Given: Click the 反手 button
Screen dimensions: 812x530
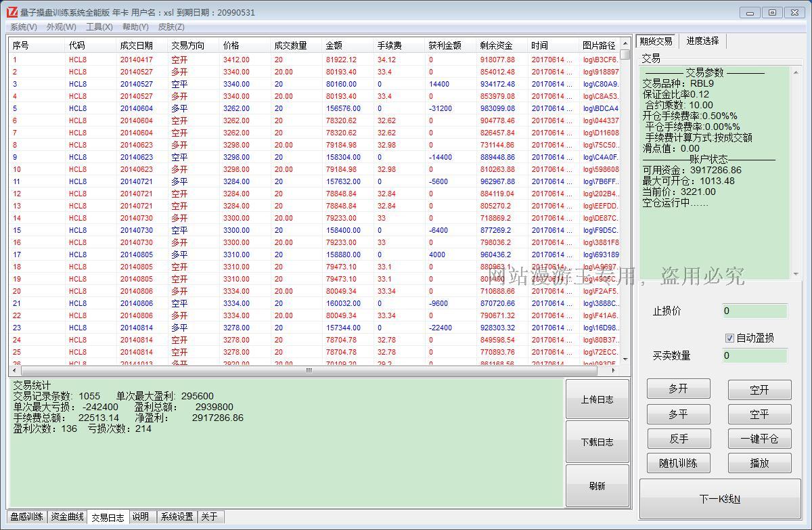Looking at the screenshot, I should [x=679, y=439].
